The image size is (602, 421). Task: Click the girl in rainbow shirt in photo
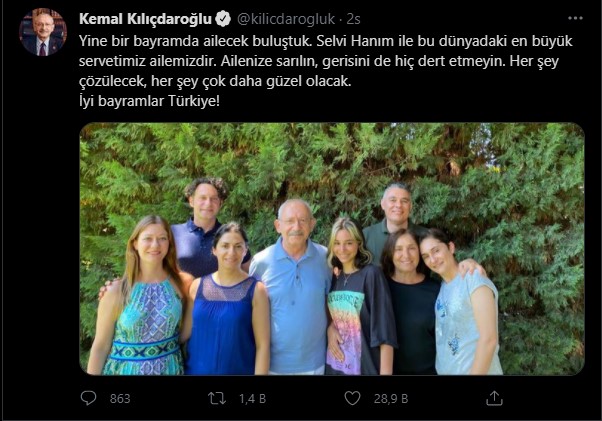pos(355,299)
